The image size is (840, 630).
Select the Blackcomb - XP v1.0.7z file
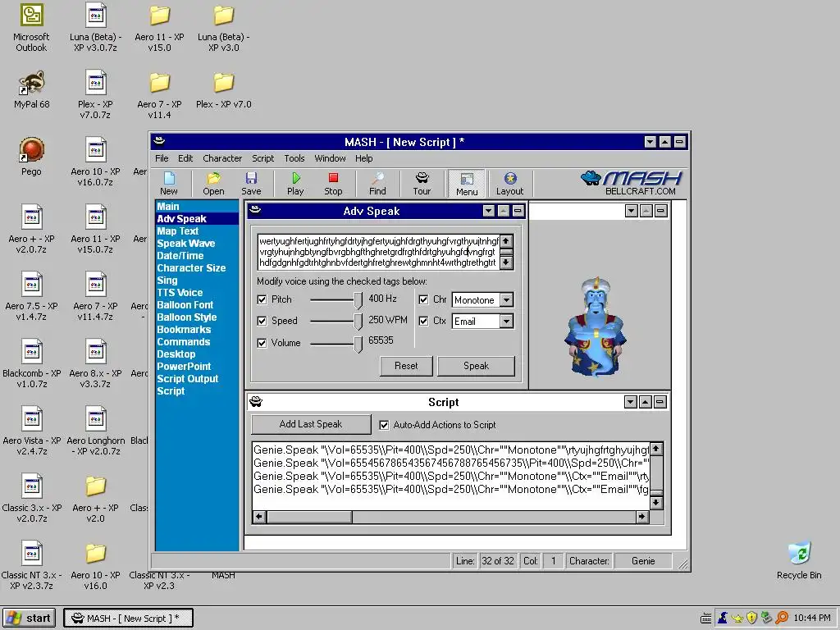(x=32, y=363)
